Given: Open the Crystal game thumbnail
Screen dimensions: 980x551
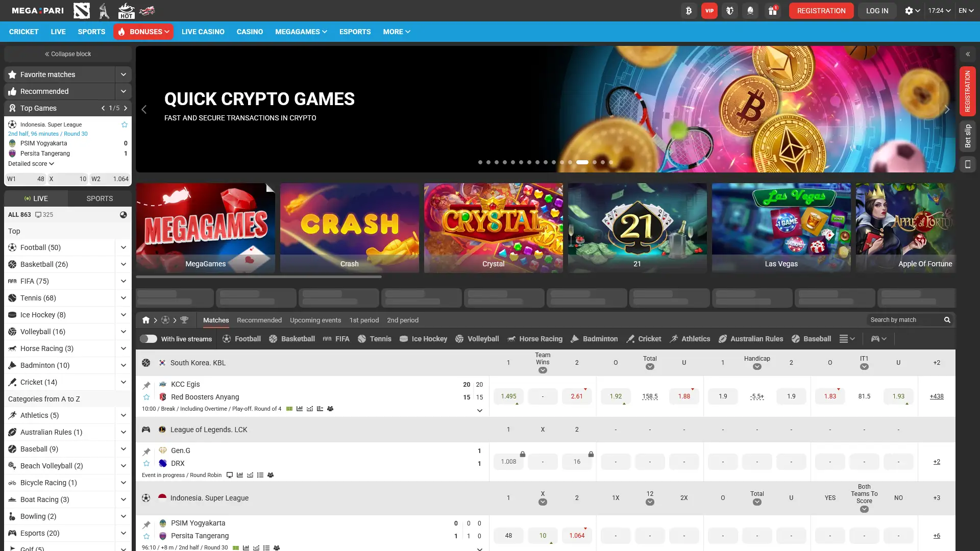Looking at the screenshot, I should point(494,228).
